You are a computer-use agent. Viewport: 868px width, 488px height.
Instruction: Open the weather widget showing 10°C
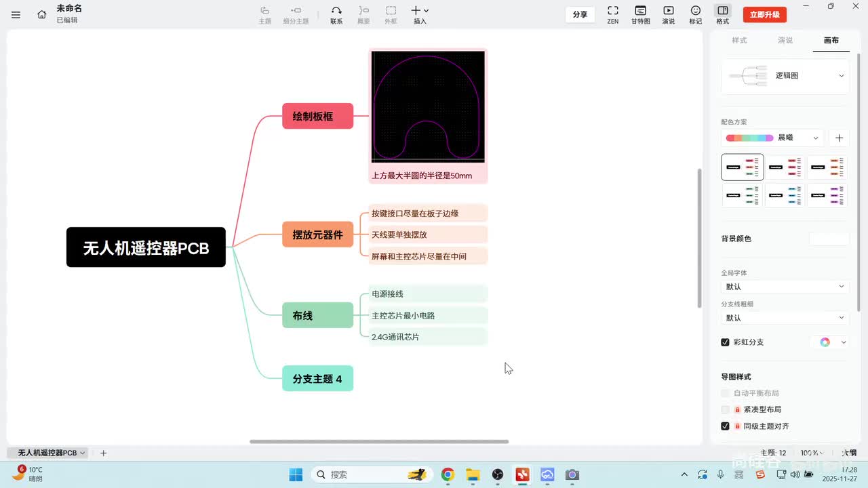(28, 474)
